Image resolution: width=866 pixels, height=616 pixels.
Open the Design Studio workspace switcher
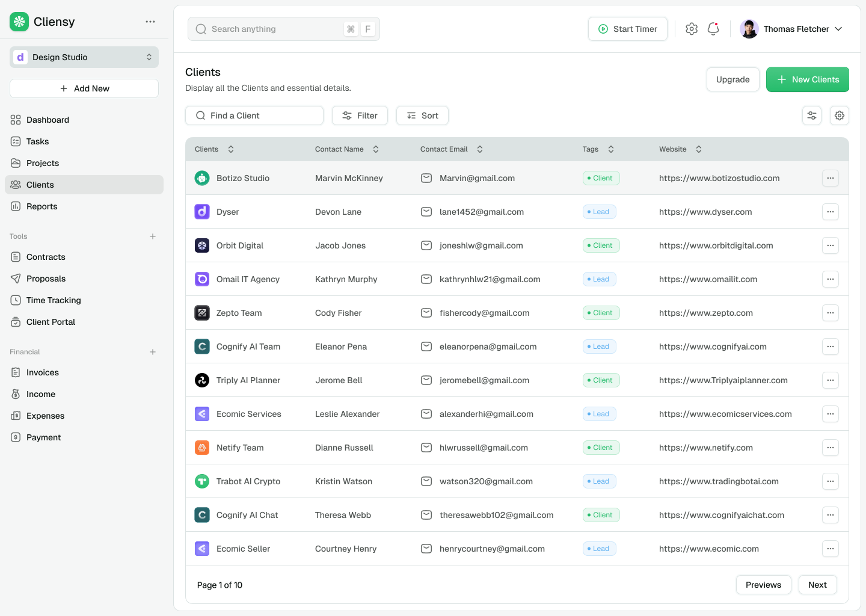coord(84,57)
